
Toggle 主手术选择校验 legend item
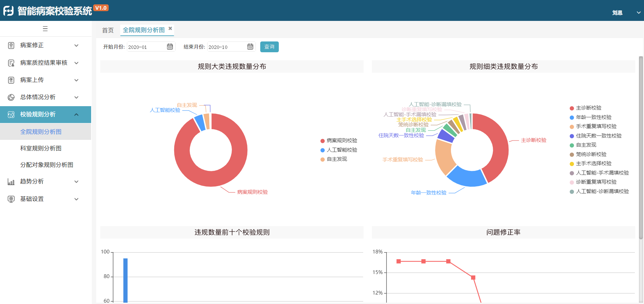pos(591,163)
